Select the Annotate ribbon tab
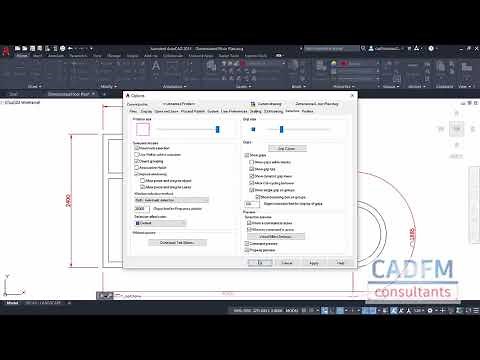This screenshot has height=360, width=480. pos(56,56)
